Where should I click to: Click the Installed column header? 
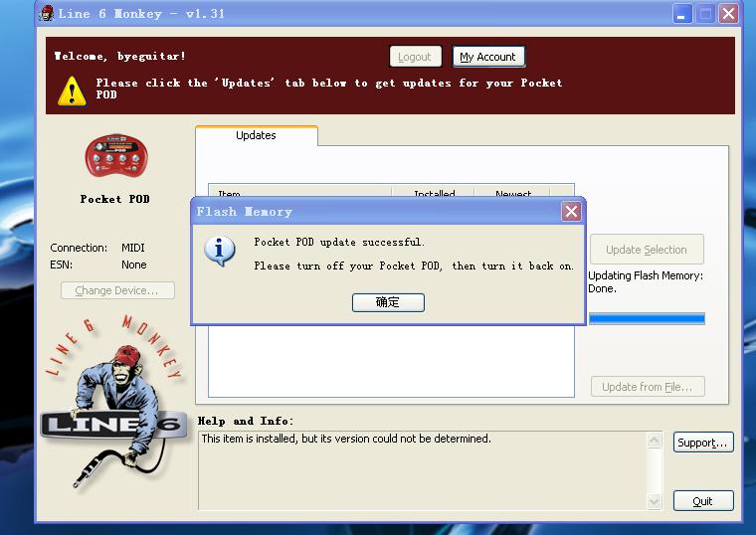[x=433, y=192]
